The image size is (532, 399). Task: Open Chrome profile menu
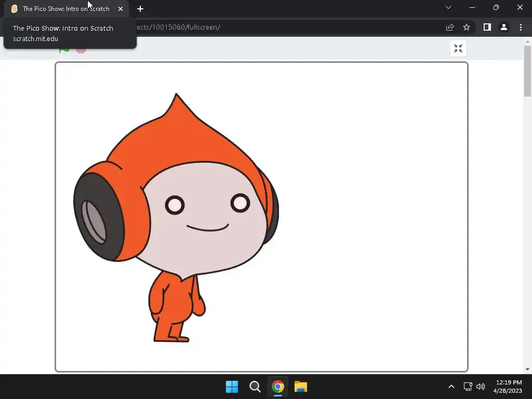(x=504, y=27)
